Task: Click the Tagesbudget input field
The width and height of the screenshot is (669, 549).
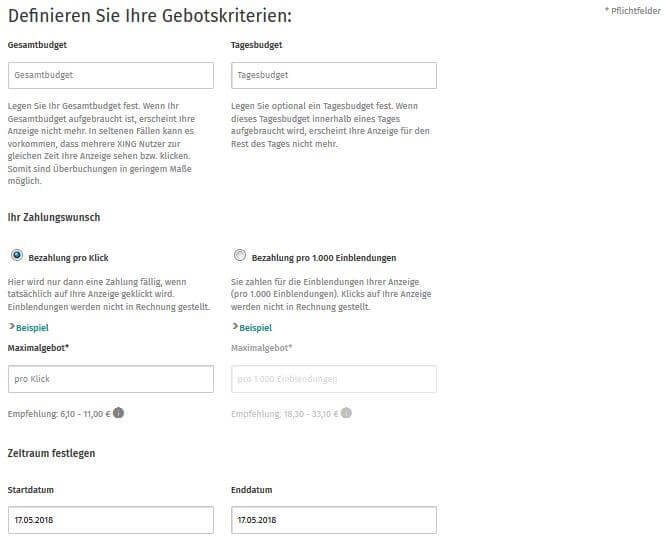Action: tap(334, 76)
